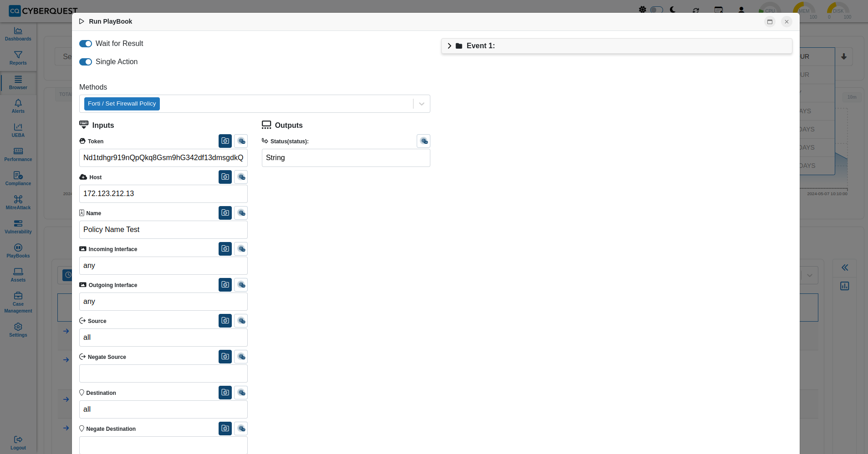Viewport: 868px width, 454px height.
Task: Click the Destination field cloud-link icon
Action: coord(241,393)
